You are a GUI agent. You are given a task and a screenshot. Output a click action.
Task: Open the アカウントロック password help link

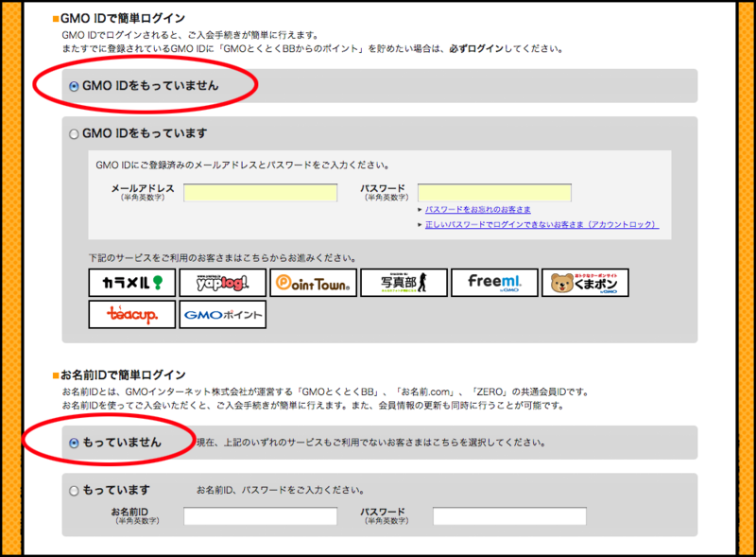coord(541,224)
